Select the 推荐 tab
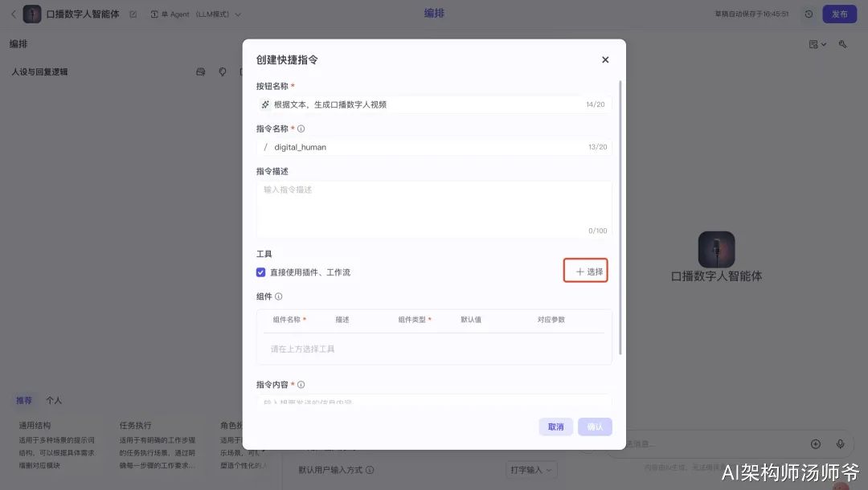The height and width of the screenshot is (490, 868). (24, 400)
